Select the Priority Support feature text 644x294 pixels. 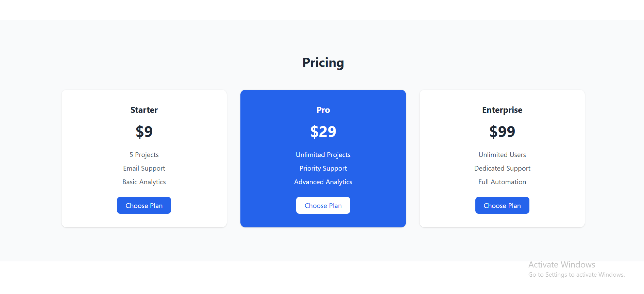click(323, 168)
